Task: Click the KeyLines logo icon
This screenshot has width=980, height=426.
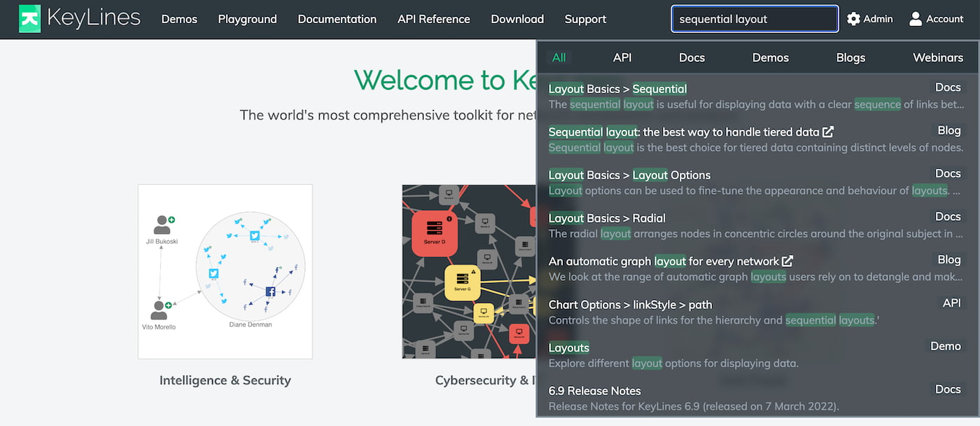Action: tap(29, 19)
